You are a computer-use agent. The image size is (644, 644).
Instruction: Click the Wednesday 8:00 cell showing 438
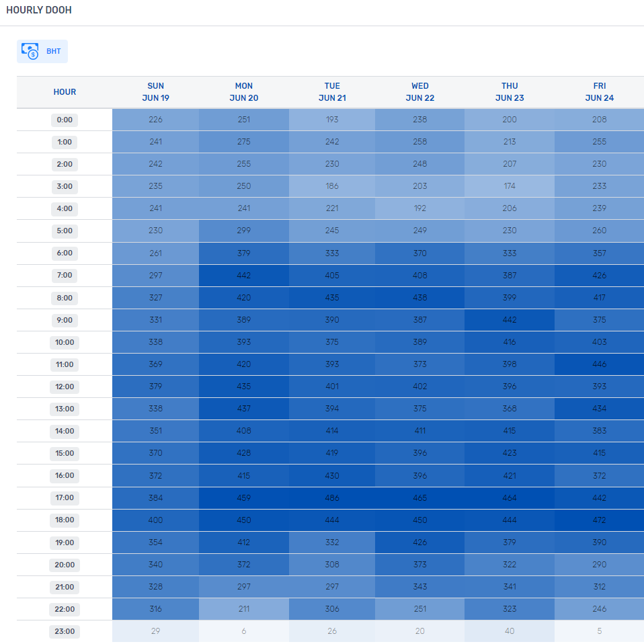(x=419, y=298)
